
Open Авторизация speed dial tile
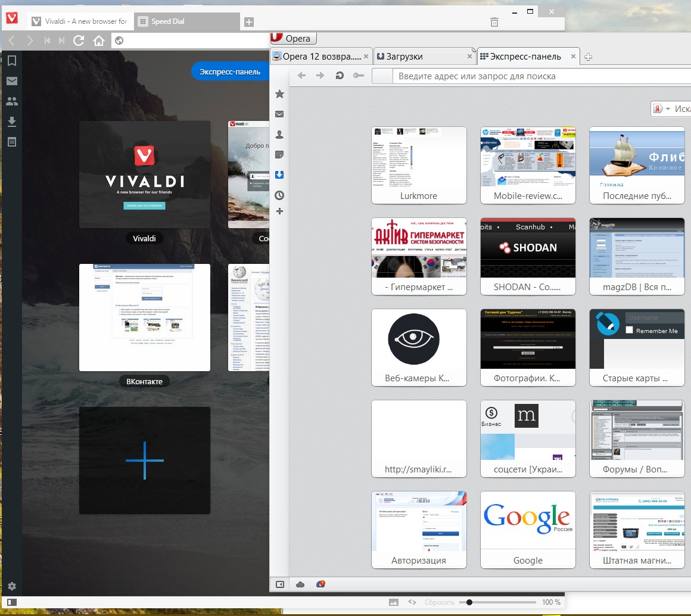(419, 530)
